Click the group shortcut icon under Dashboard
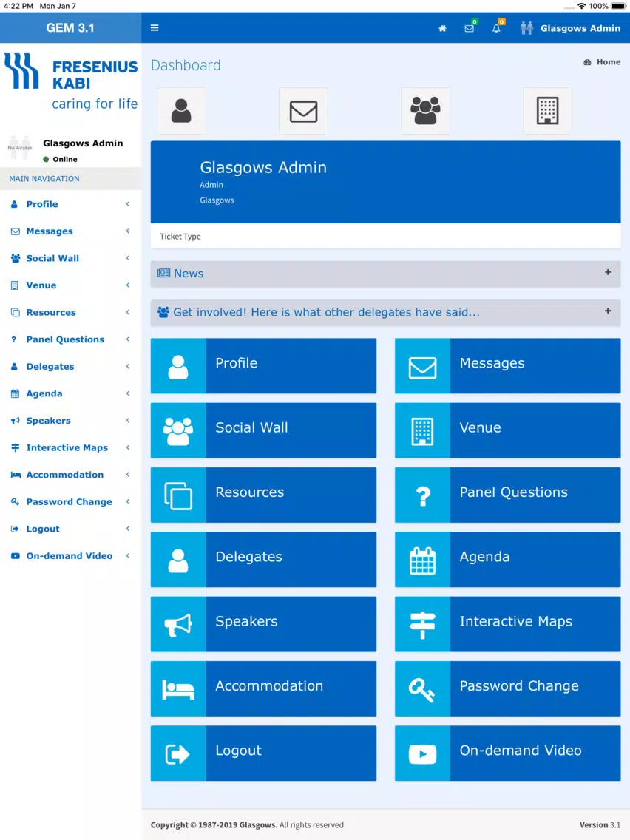The image size is (630, 840). click(426, 111)
